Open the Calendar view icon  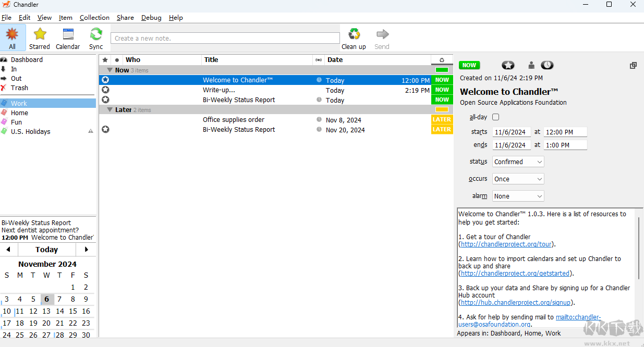click(x=68, y=35)
